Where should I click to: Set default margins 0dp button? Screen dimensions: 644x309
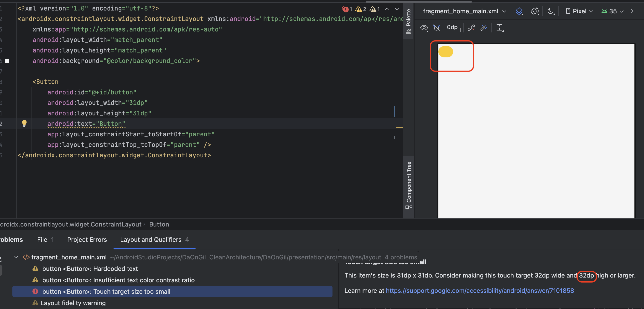click(x=452, y=28)
